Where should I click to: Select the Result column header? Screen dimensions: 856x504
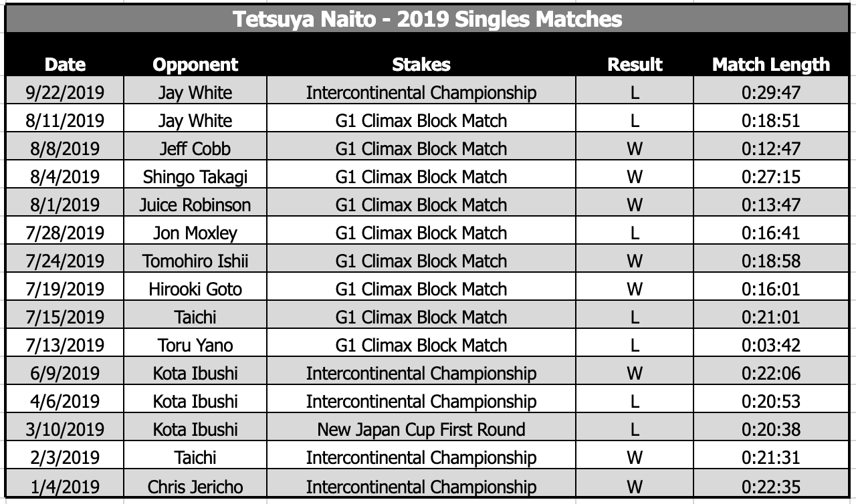tap(634, 64)
